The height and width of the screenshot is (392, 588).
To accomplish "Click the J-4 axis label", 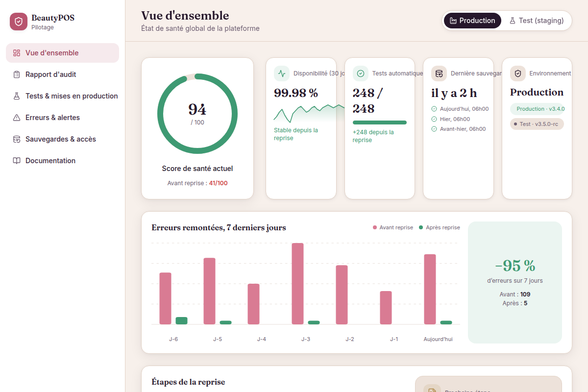I will [262, 339].
